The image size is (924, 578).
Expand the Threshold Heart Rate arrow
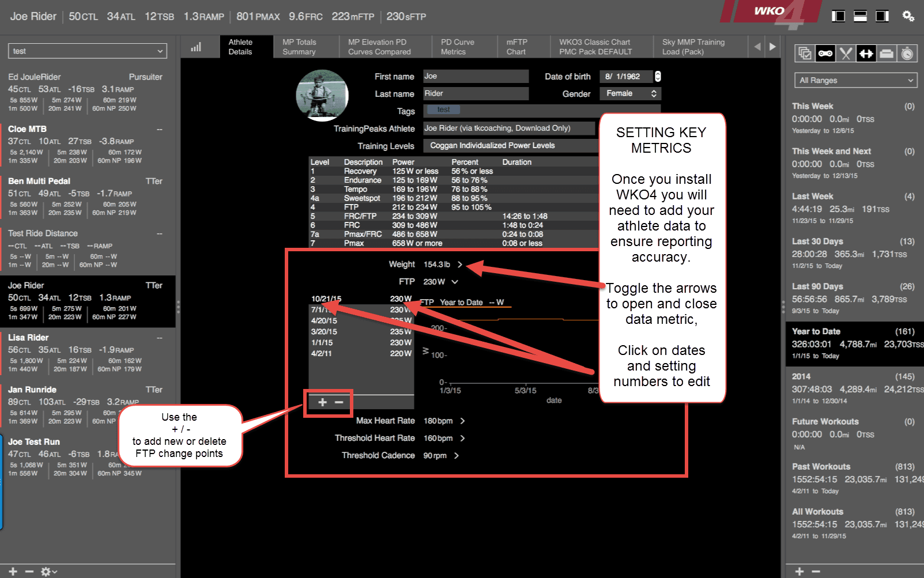point(462,438)
